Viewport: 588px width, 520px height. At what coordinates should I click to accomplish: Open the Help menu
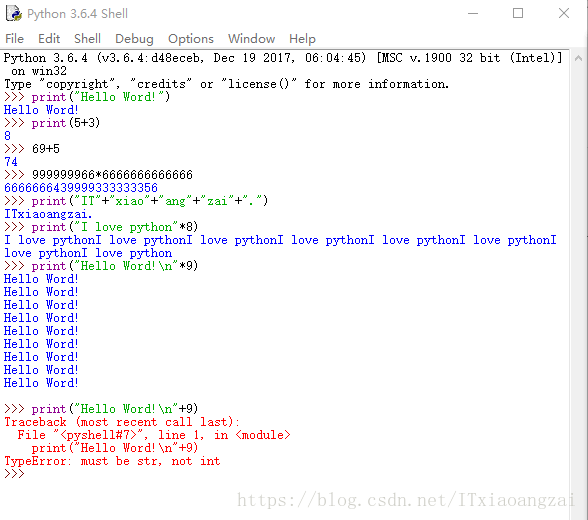302,39
